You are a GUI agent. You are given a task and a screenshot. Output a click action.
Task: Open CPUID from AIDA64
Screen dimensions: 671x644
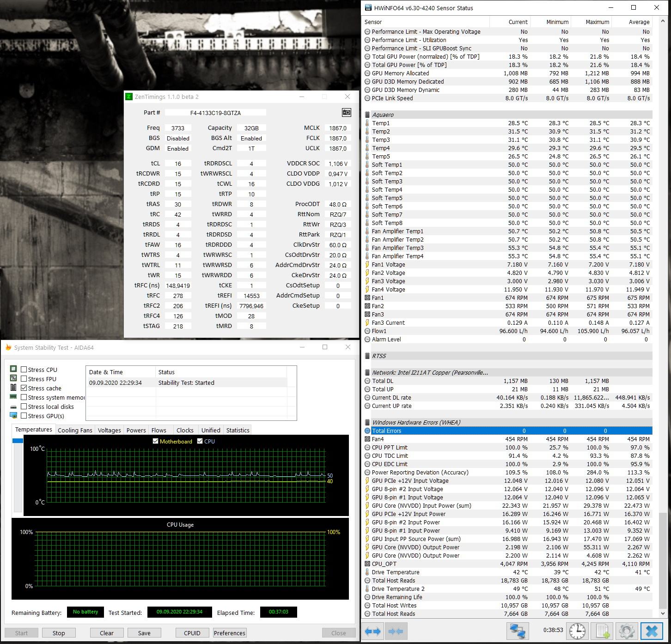(x=192, y=633)
